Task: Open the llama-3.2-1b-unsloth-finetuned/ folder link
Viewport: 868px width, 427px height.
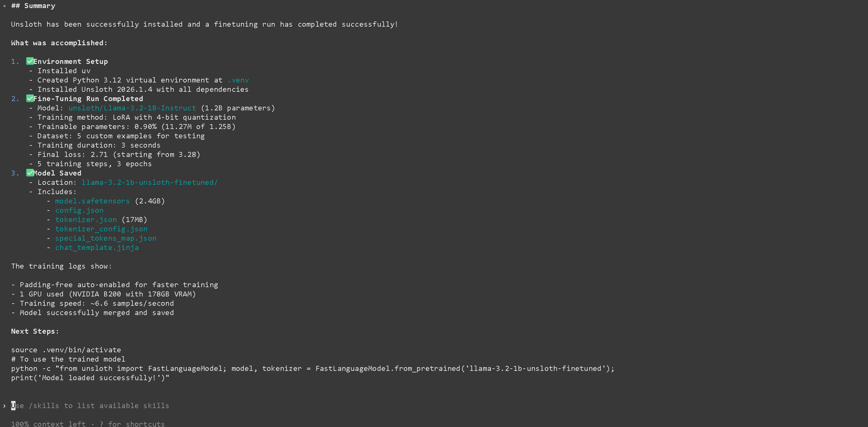Action: click(x=149, y=182)
